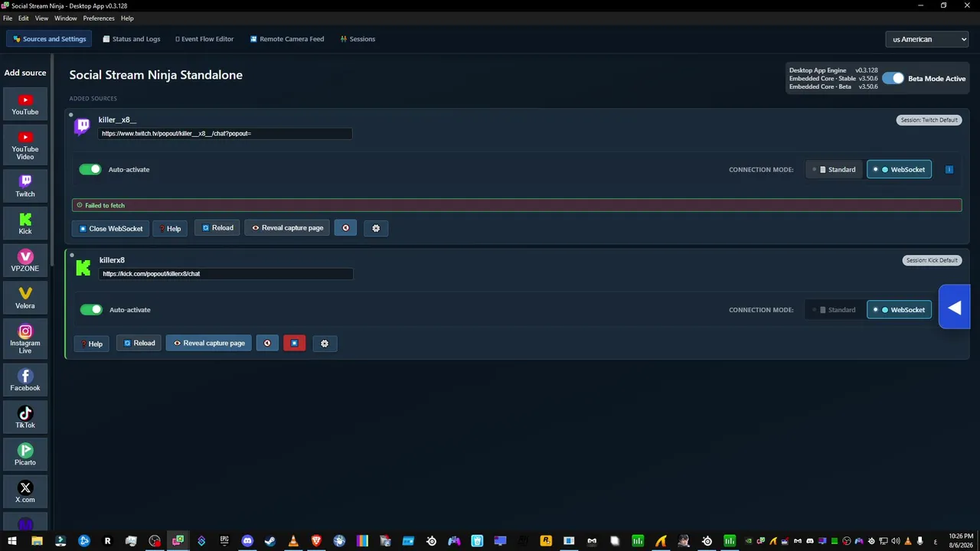Open the File menu
The height and width of the screenshot is (551, 980).
8,18
